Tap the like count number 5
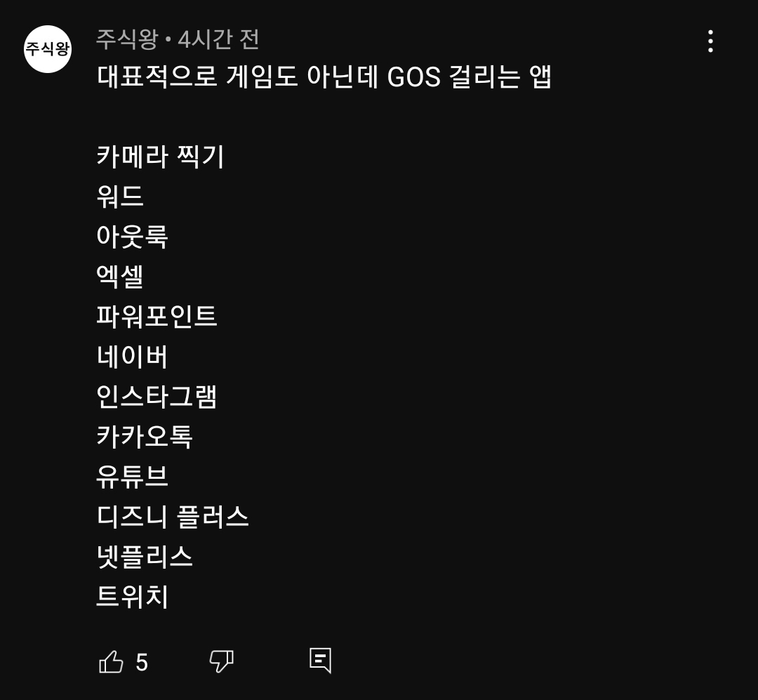 coord(142,662)
